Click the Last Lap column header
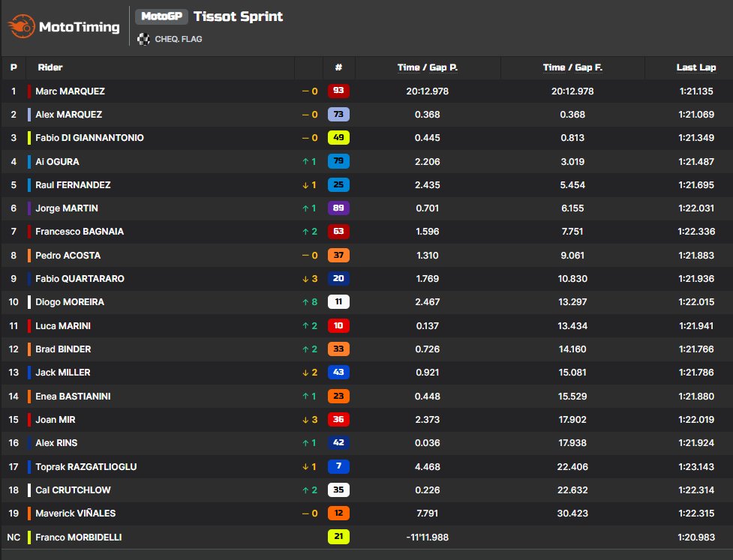Viewport: 733px width, 560px height. coord(696,67)
